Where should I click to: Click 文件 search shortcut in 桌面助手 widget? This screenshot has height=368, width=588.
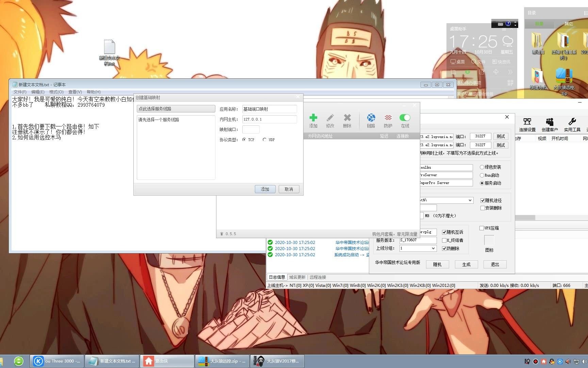tap(478, 62)
